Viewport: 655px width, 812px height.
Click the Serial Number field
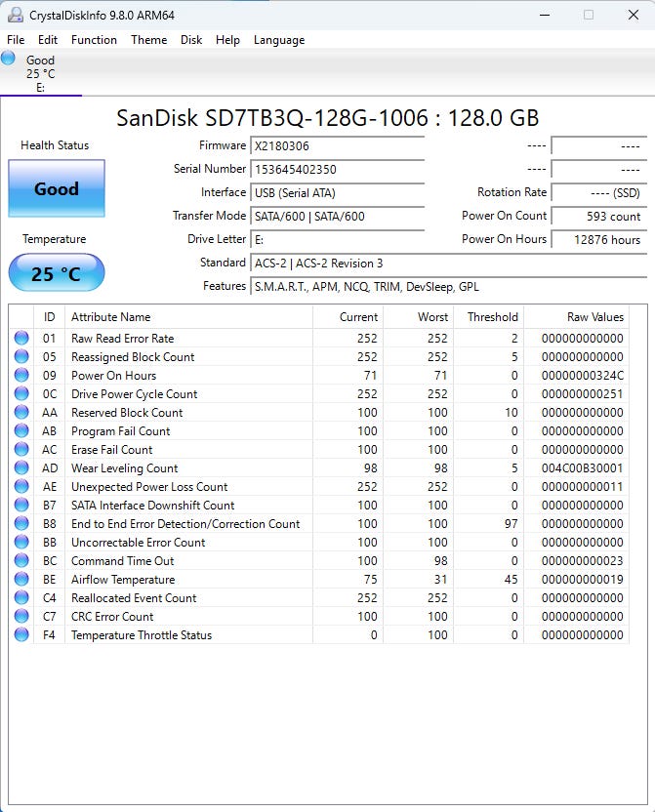click(337, 170)
